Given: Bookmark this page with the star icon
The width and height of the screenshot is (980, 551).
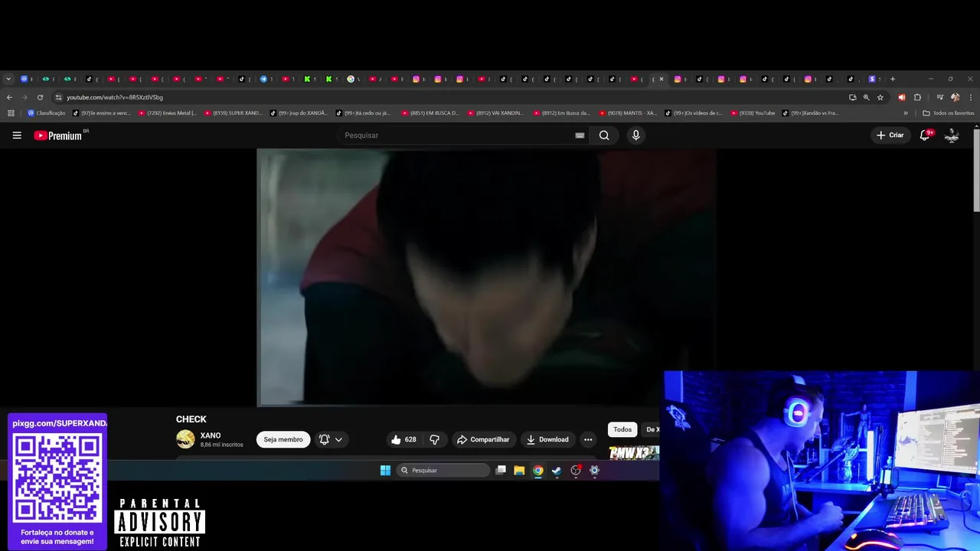Looking at the screenshot, I should click(880, 97).
